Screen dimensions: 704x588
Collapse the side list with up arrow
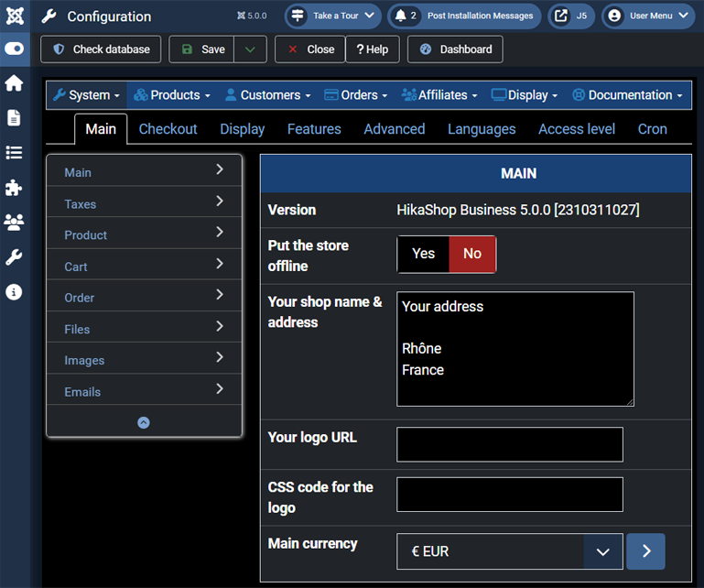(144, 422)
